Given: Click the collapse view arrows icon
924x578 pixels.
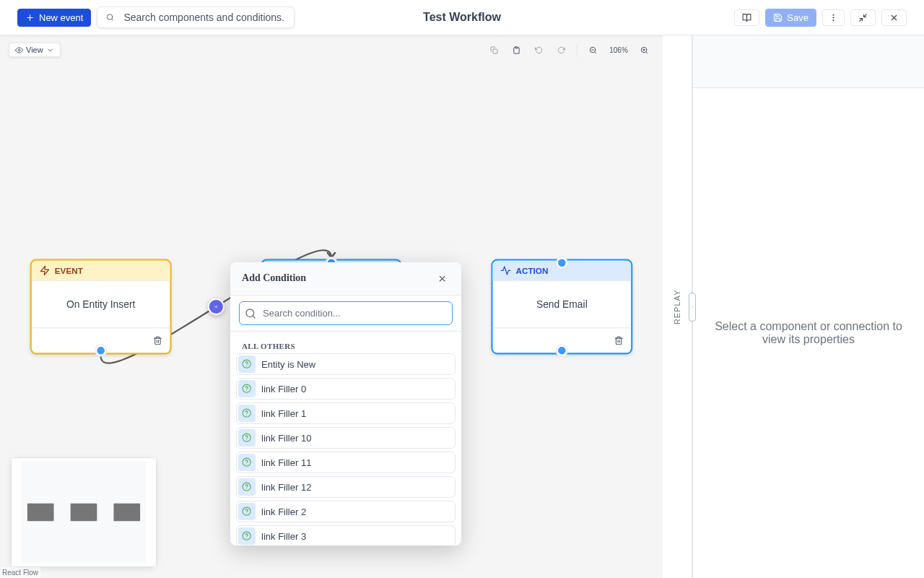Looking at the screenshot, I should pos(863,17).
